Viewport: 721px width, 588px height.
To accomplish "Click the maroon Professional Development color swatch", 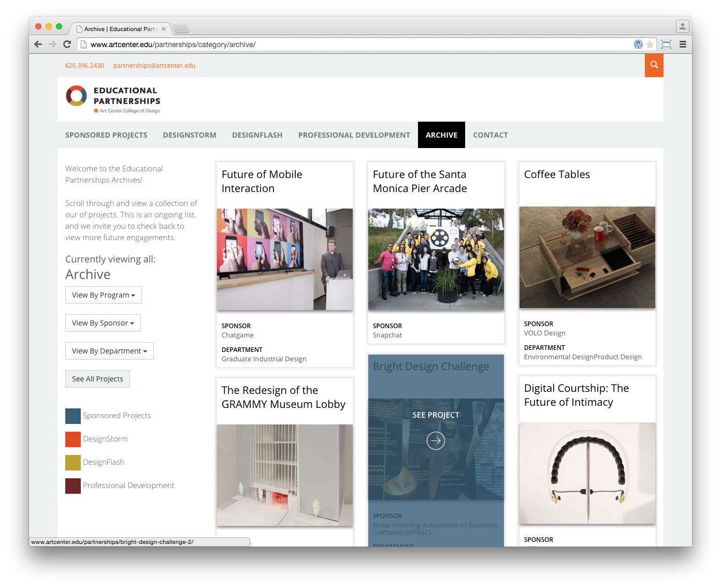I will coord(73,486).
